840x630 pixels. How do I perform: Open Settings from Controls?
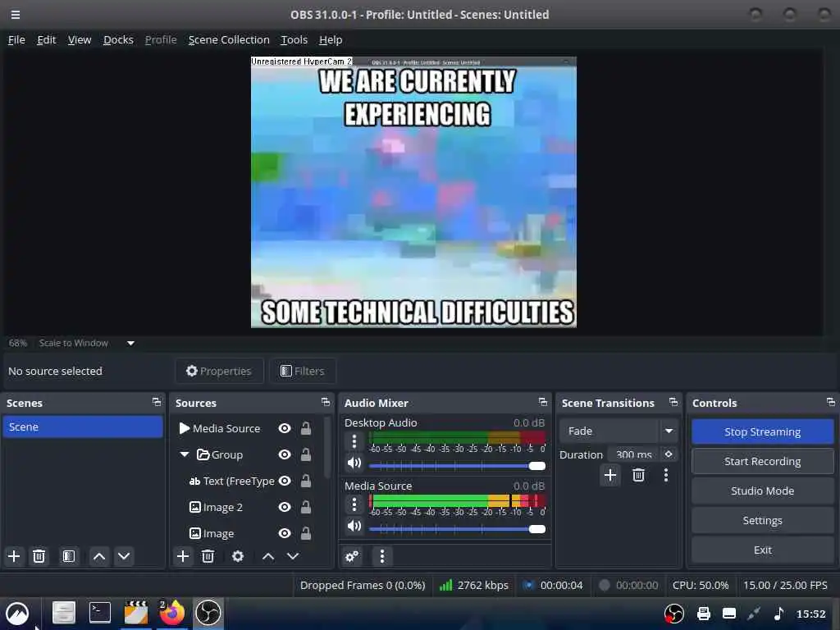tap(762, 520)
